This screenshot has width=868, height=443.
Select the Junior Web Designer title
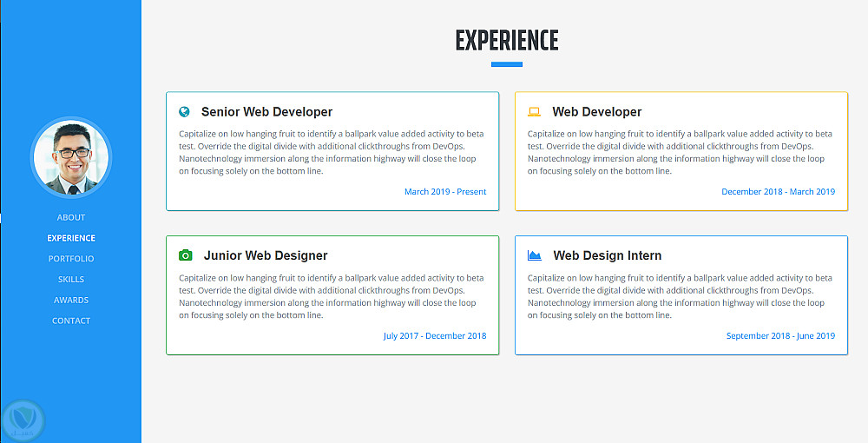pyautogui.click(x=266, y=255)
